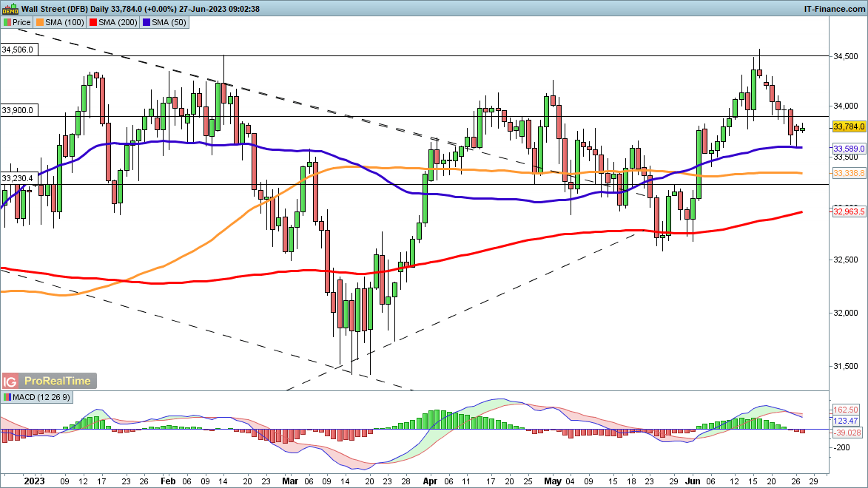Click the IG logo in ProRealTime badge
This screenshot has height=488, width=868.
click(x=10, y=382)
